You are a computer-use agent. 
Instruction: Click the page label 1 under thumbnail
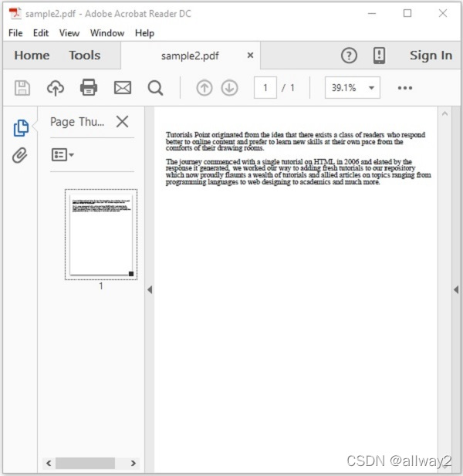click(101, 286)
